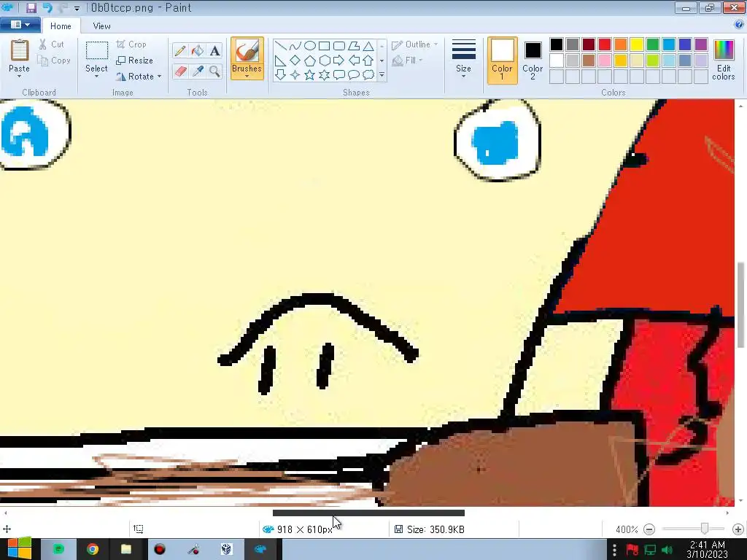
Task: Pick the Down arrow shape
Action: pyautogui.click(x=281, y=75)
